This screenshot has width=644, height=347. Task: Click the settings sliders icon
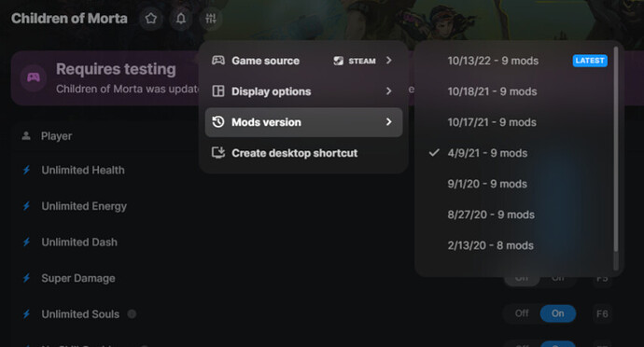coord(211,19)
